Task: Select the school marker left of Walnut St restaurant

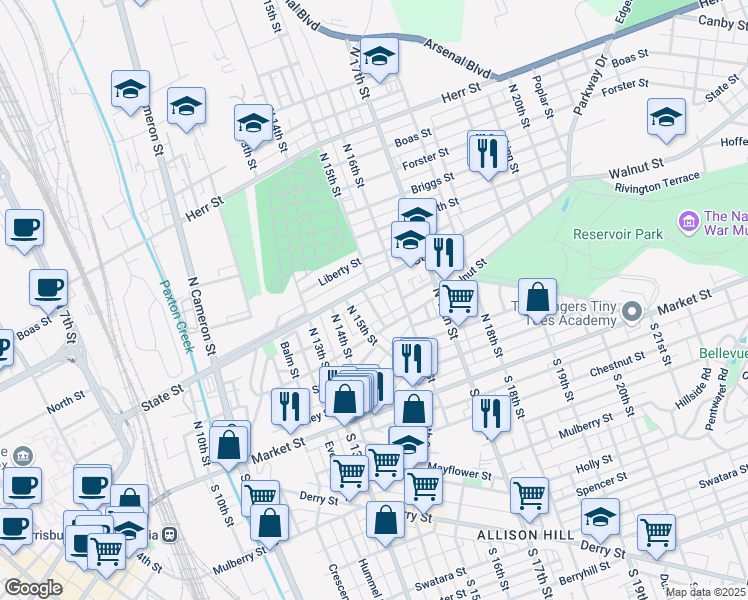Action: (x=410, y=243)
